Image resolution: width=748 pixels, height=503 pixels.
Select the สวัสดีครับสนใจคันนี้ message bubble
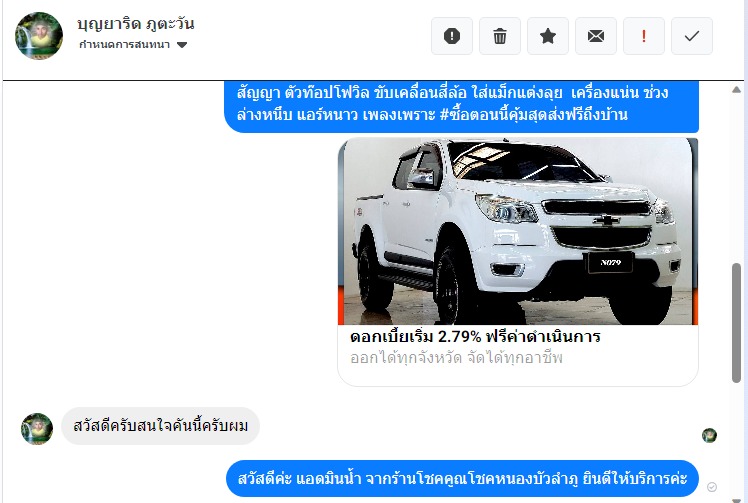(160, 426)
